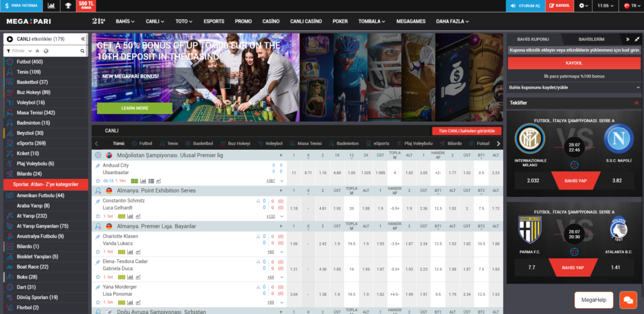Click the MegaPari logo

pos(29,21)
